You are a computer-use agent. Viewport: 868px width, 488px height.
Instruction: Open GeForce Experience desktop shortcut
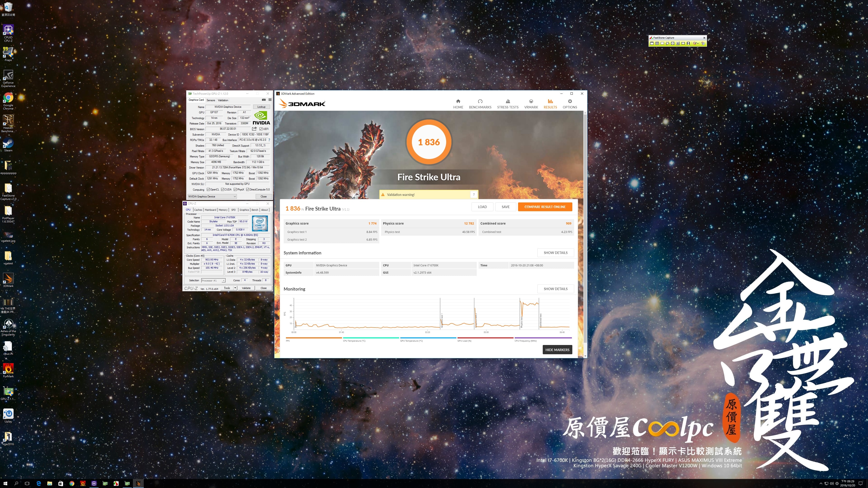coord(8,78)
